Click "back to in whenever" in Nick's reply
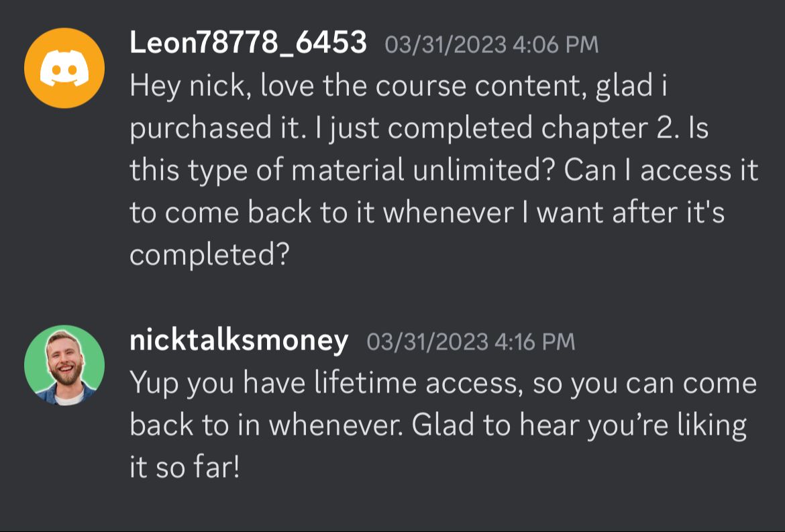 click(x=263, y=425)
